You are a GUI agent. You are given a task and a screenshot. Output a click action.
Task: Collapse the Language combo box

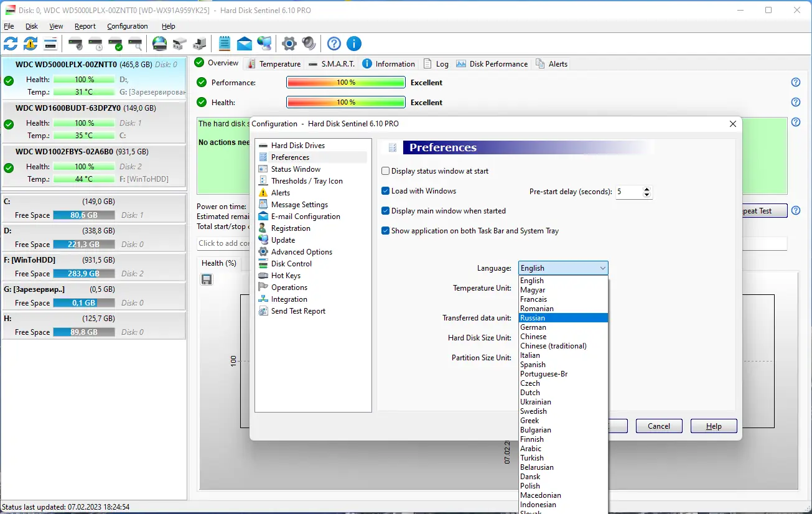coord(602,268)
